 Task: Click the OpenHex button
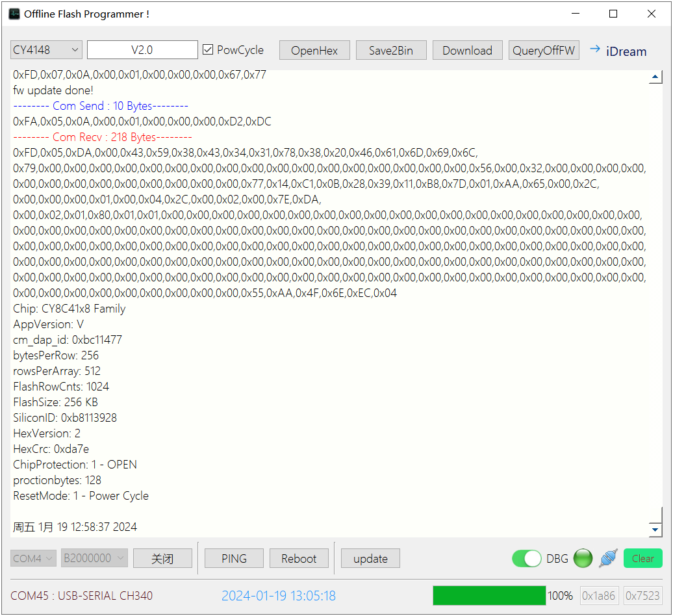click(x=314, y=51)
